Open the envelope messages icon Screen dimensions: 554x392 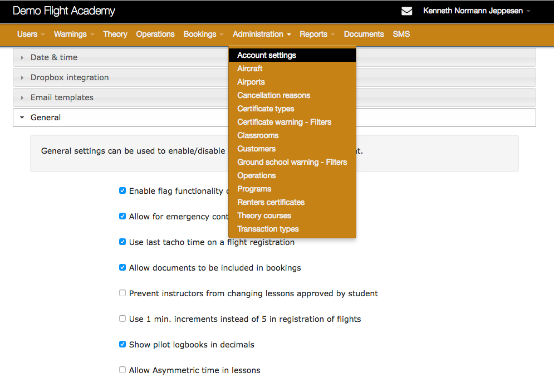406,11
